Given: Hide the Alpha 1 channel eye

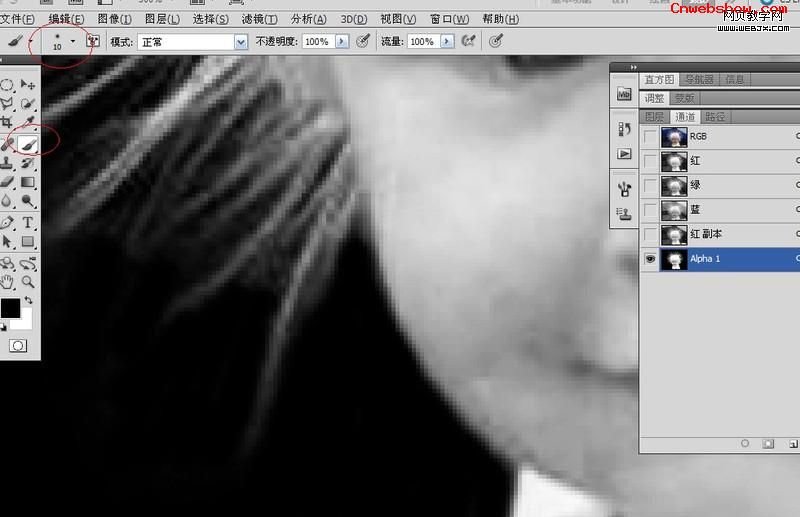Looking at the screenshot, I should 651,259.
